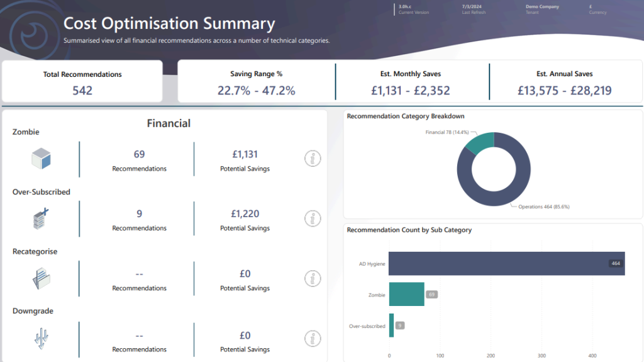Click the teal Financial donut segment
This screenshot has height=362, width=644.
[x=479, y=143]
